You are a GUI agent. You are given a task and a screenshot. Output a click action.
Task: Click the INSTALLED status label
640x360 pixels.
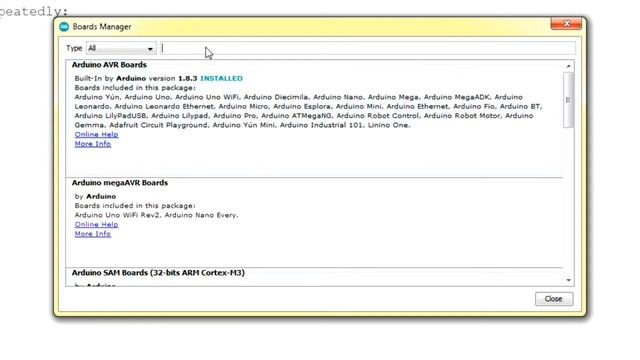[221, 78]
